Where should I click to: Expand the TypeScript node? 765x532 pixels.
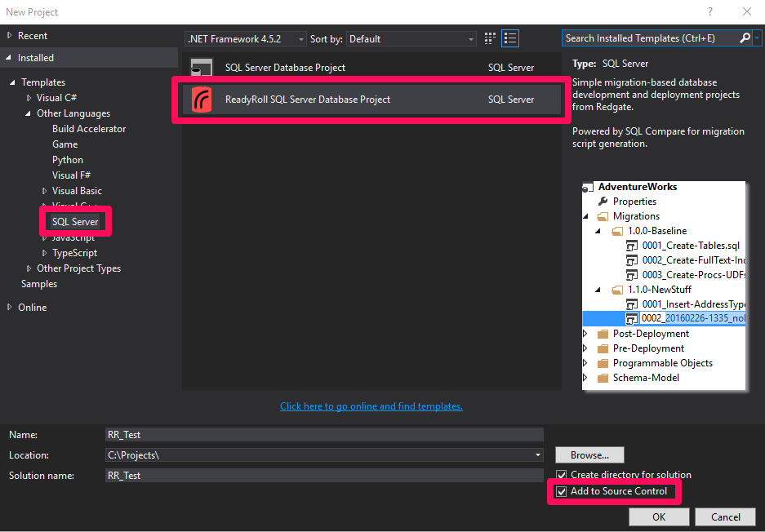click(44, 253)
